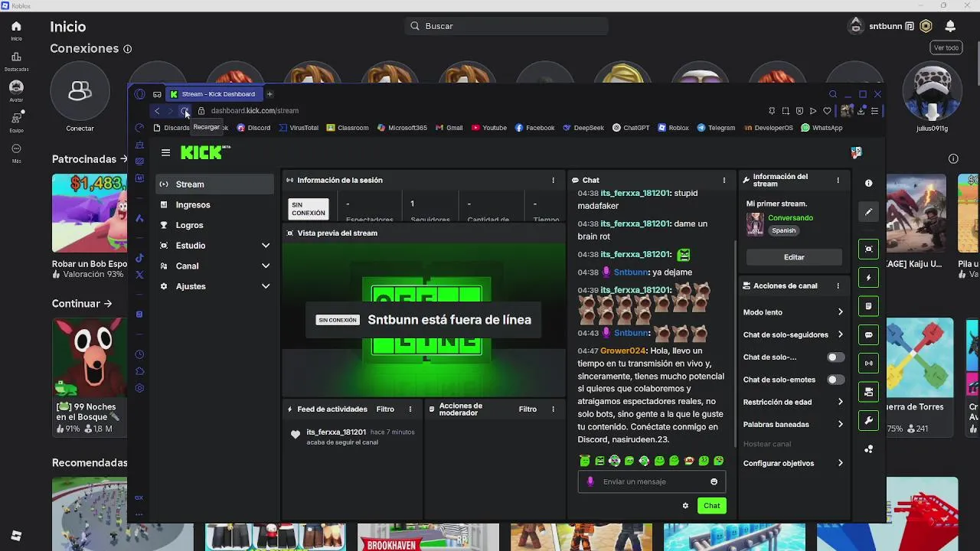Open Roblox Más sidebar item
The width and height of the screenshot is (980, 551).
(x=16, y=152)
